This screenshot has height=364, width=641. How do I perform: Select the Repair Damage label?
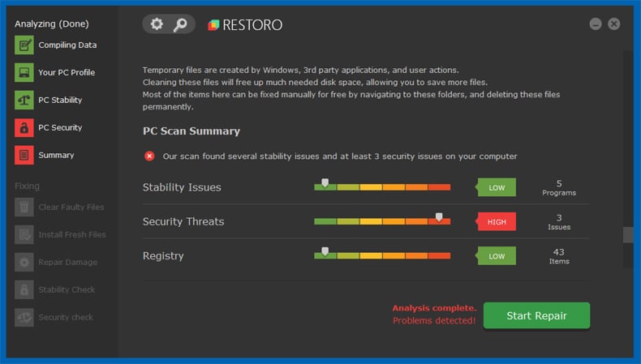point(68,263)
